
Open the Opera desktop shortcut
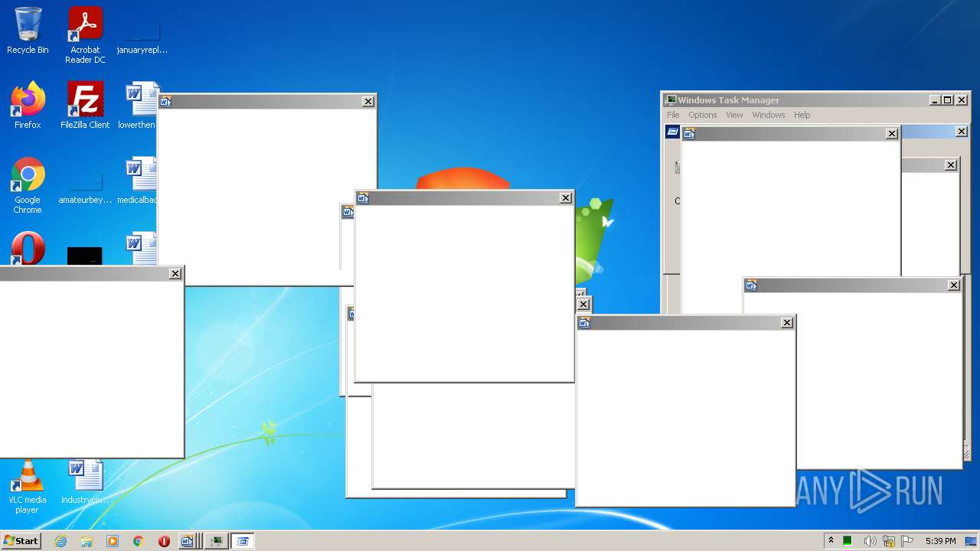(x=28, y=249)
